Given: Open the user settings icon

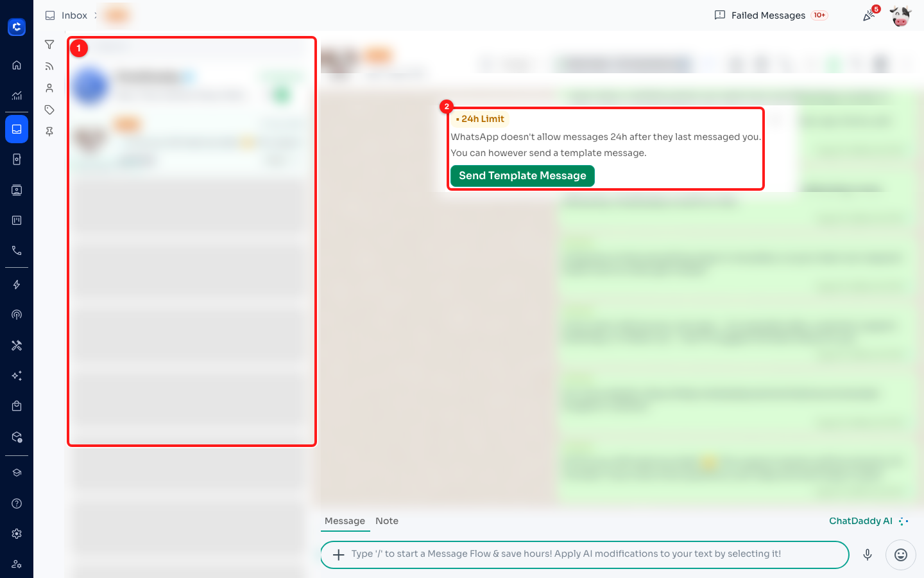Looking at the screenshot, I should [x=17, y=564].
